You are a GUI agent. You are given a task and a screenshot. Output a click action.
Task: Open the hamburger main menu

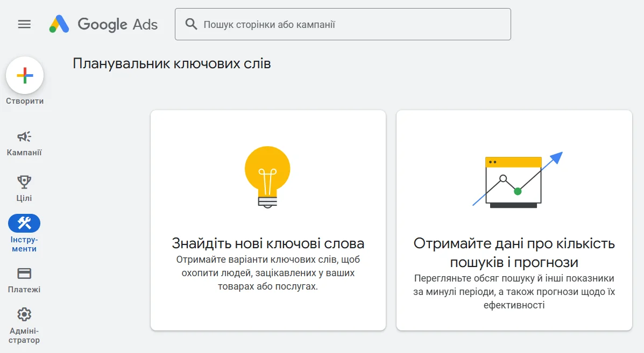coord(24,24)
